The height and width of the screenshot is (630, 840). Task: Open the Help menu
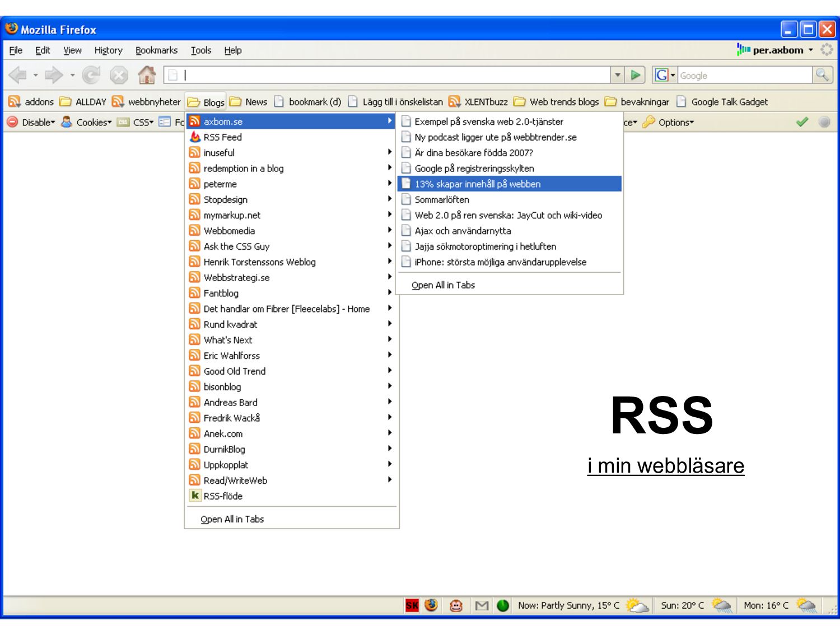233,50
